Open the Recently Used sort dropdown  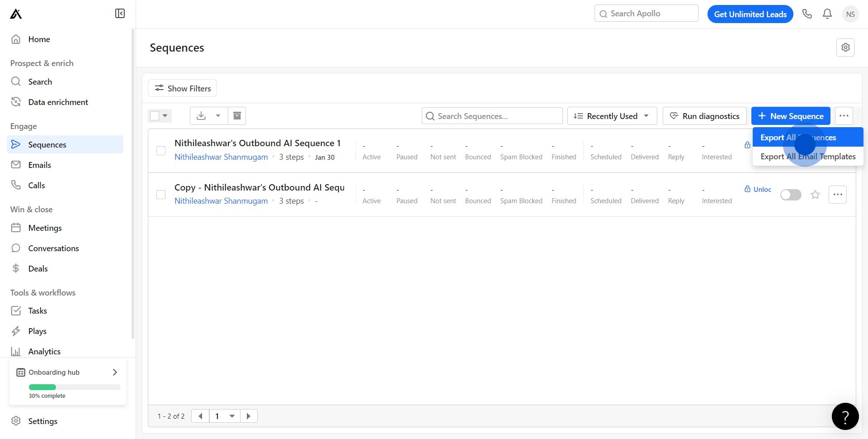click(x=612, y=116)
